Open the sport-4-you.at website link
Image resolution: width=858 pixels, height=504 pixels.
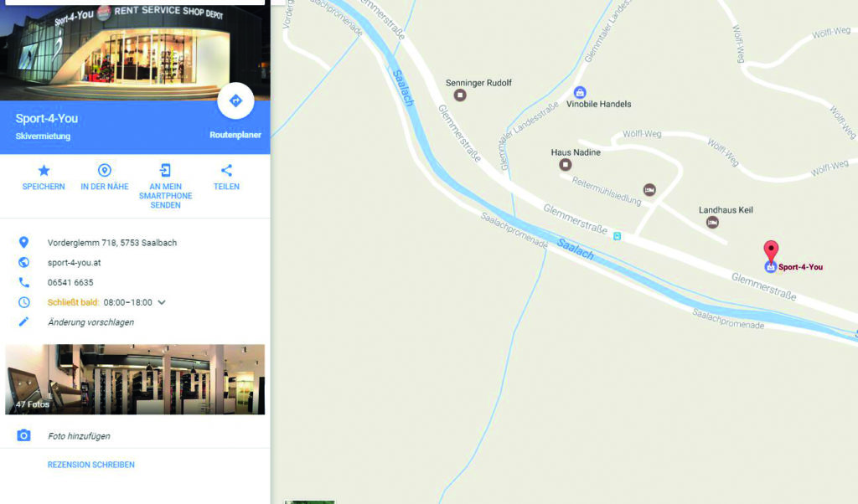coord(74,262)
